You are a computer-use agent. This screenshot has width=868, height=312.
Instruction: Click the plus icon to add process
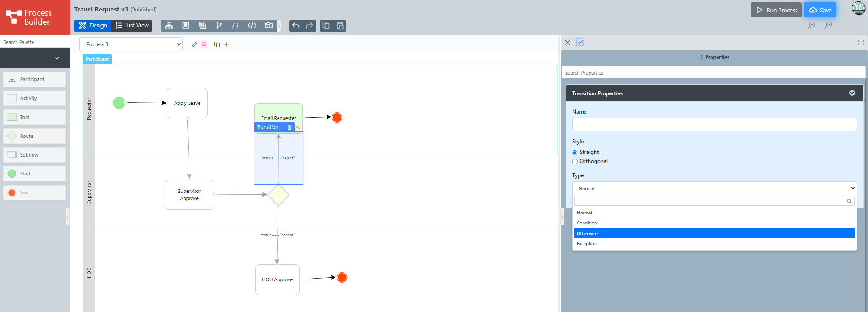[226, 44]
